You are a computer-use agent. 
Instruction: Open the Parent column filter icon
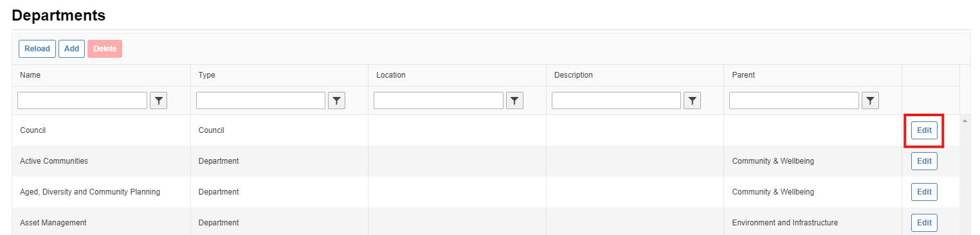(x=870, y=101)
